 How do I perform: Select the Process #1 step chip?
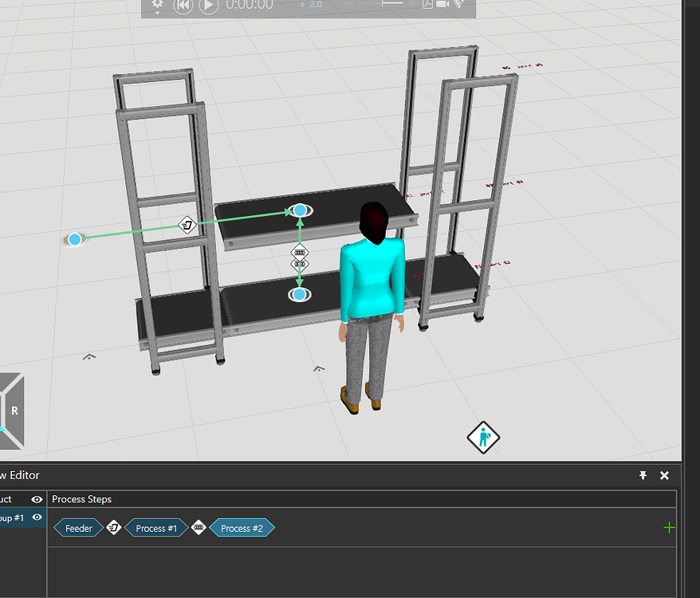156,527
